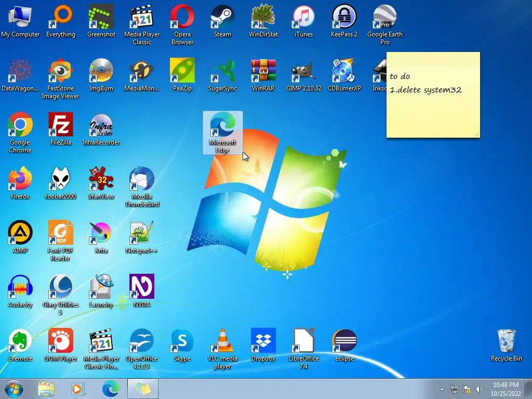This screenshot has height=399, width=532.
Task: Select the GIMP 2.10.32 icon
Action: point(303,75)
